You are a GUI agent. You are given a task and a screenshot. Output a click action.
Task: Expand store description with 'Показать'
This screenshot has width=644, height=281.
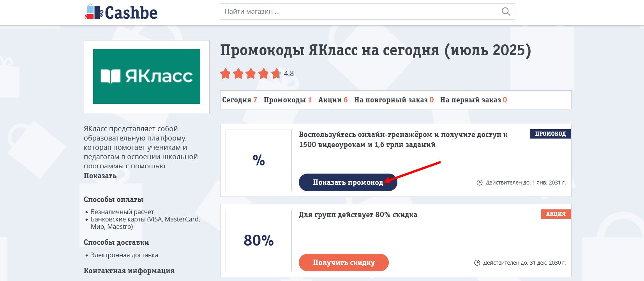coord(100,176)
